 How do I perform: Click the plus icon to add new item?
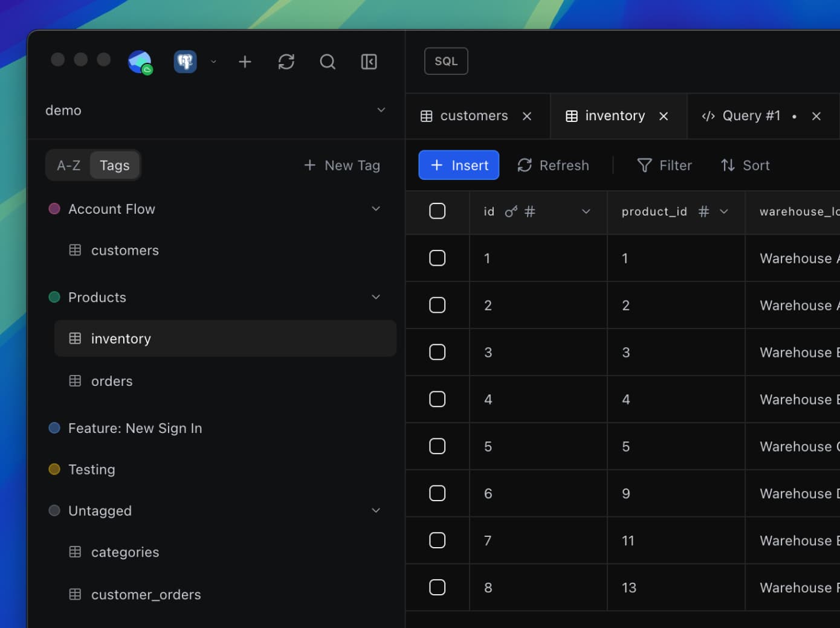[245, 62]
